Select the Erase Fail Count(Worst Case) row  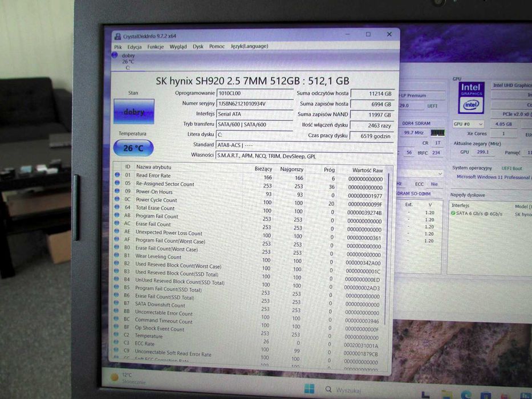tap(249, 250)
